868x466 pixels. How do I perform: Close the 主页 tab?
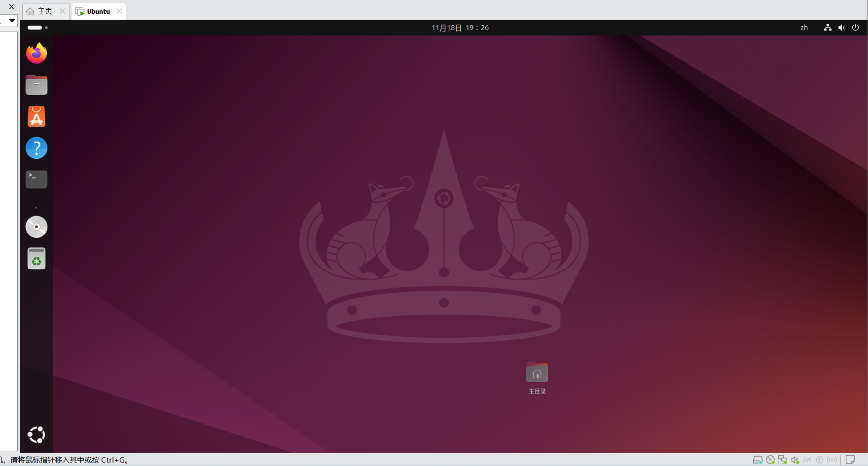62,11
